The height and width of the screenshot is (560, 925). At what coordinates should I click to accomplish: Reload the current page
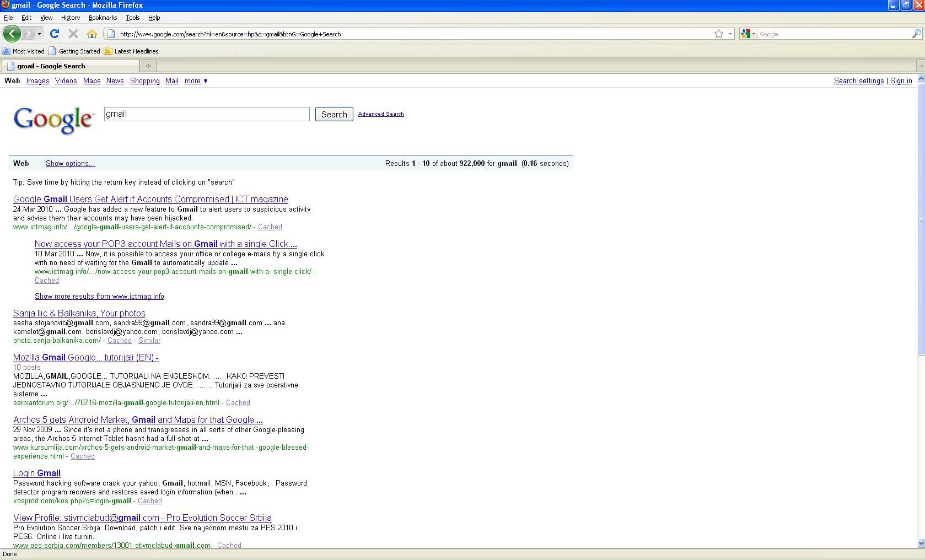click(x=55, y=34)
